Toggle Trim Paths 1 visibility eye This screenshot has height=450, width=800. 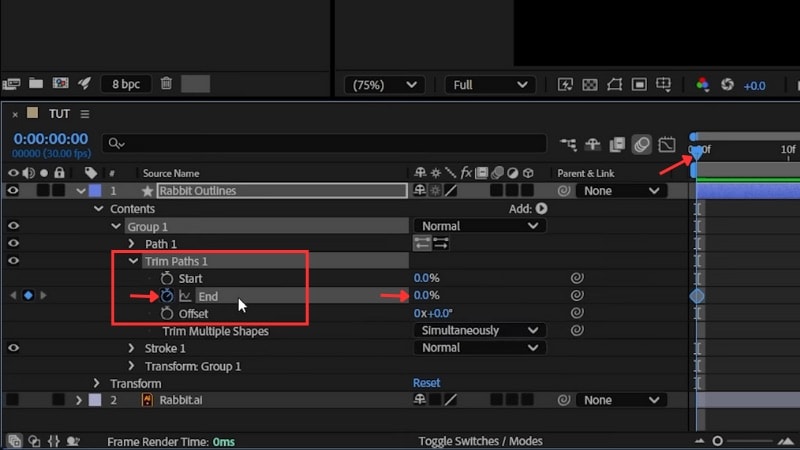(13, 260)
